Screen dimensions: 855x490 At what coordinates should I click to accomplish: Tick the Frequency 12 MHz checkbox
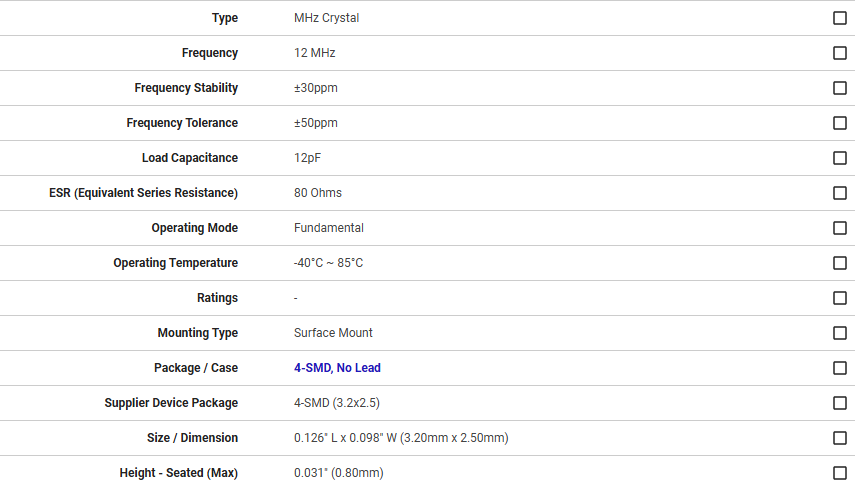pyautogui.click(x=840, y=53)
